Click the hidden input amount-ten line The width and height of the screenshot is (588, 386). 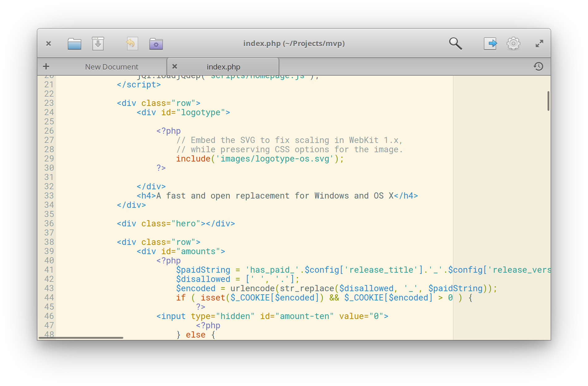(x=272, y=316)
